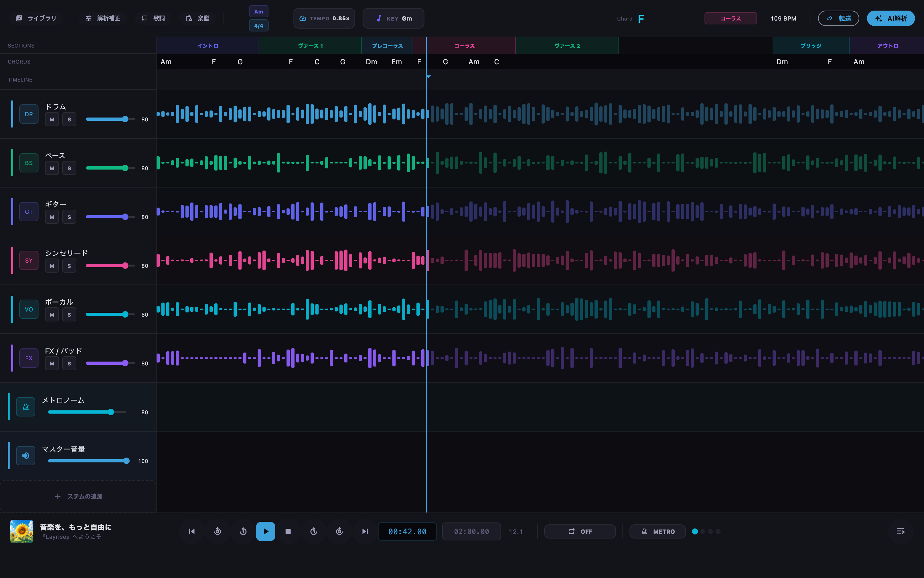
Task: Click the bar position 12.1 readout
Action: coord(516,532)
